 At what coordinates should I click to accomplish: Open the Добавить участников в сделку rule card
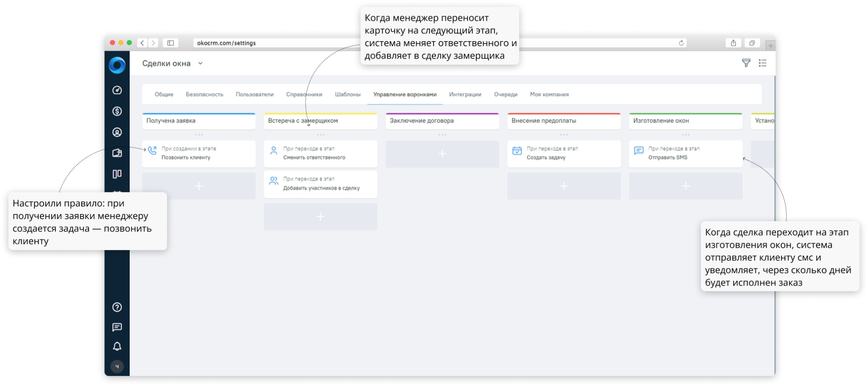click(x=320, y=184)
